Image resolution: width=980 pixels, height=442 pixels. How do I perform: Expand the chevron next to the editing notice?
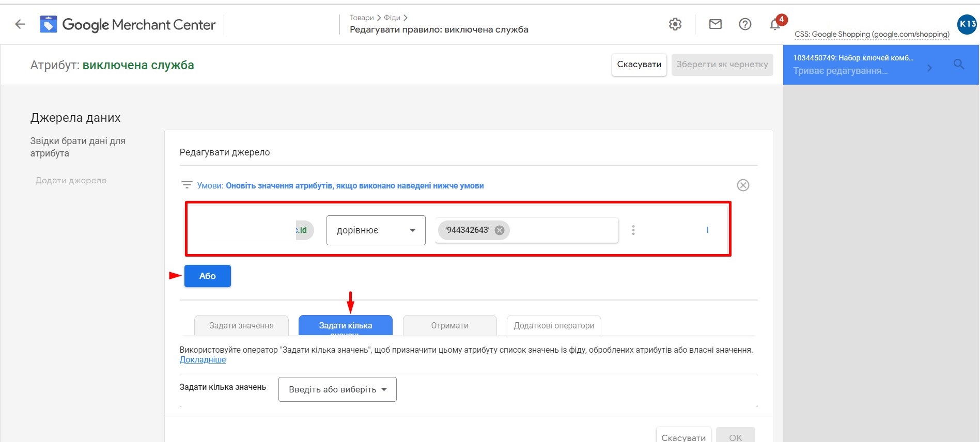pos(929,68)
